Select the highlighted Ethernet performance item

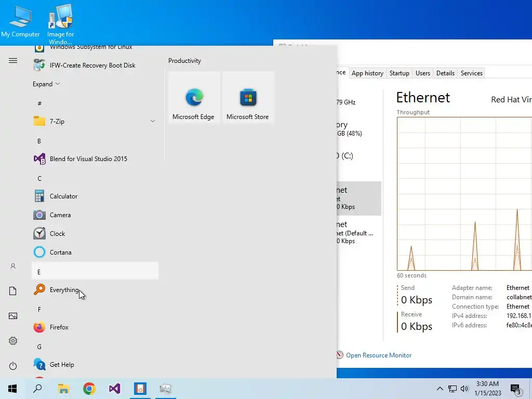pos(359,198)
